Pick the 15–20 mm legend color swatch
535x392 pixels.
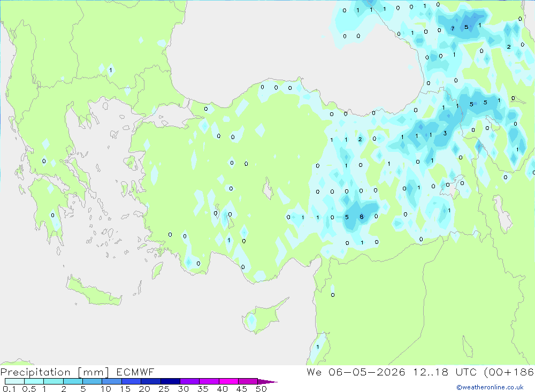coord(131,381)
